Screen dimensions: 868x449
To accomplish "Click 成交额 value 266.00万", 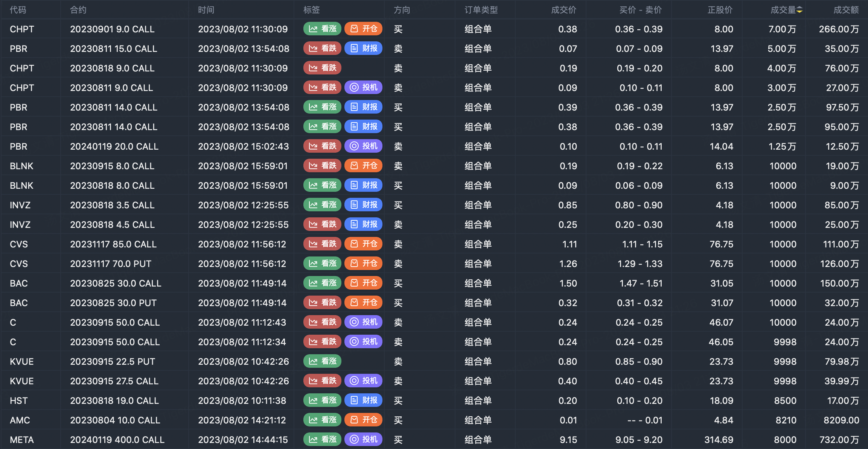I will pyautogui.click(x=839, y=29).
